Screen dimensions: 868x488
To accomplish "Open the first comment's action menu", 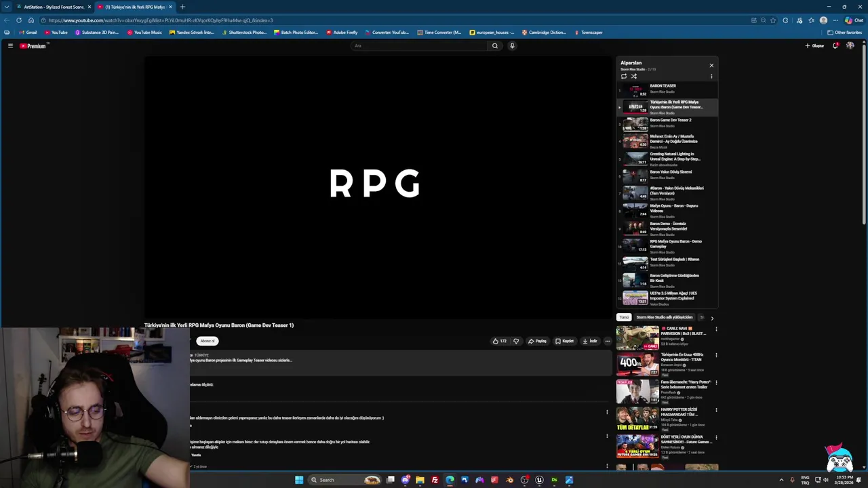I will coord(607,411).
